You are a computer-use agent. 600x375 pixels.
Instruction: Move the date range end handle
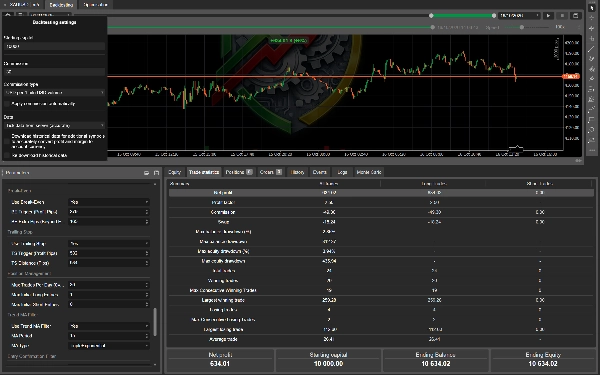pos(494,16)
